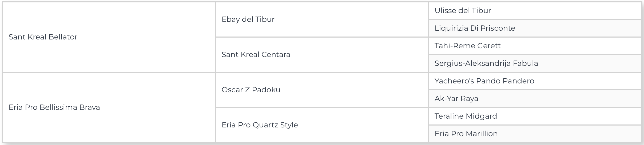Click the word Centara in middle column
Screen dimensions: 644x145
tap(276, 54)
